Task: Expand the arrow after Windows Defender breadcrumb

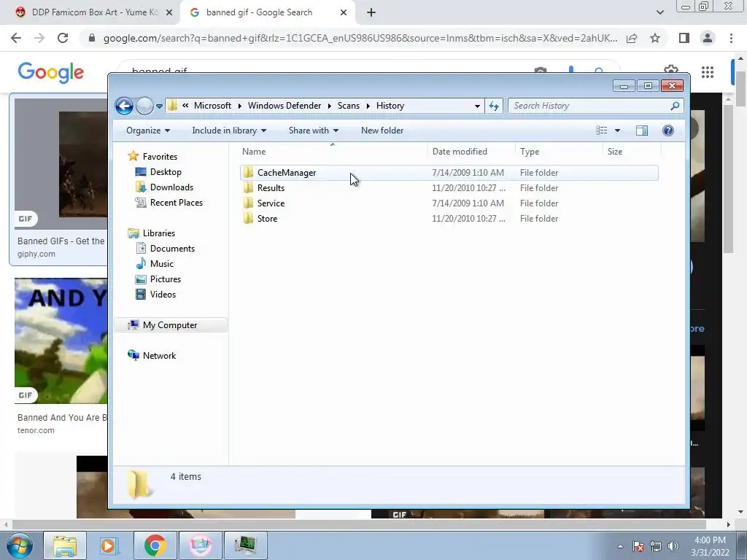Action: pyautogui.click(x=329, y=106)
